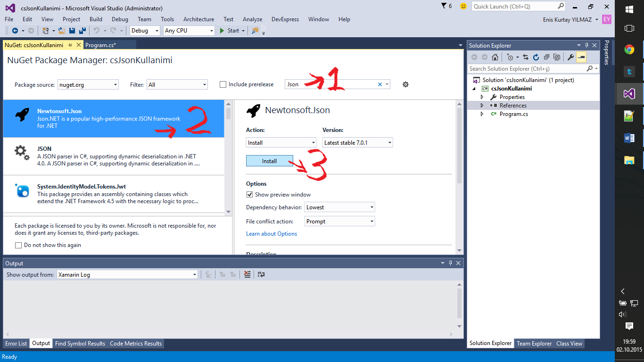644x362 pixels.
Task: Check the Do not show this again box
Action: tap(18, 245)
